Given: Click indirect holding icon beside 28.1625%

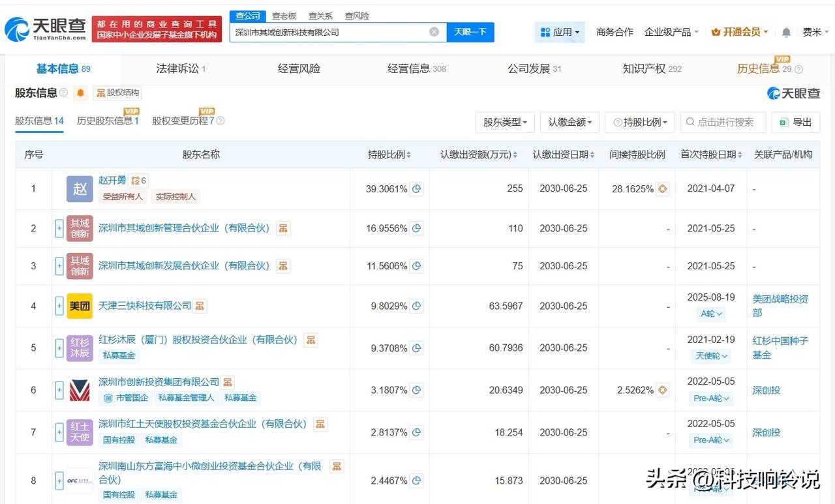Looking at the screenshot, I should [663, 189].
